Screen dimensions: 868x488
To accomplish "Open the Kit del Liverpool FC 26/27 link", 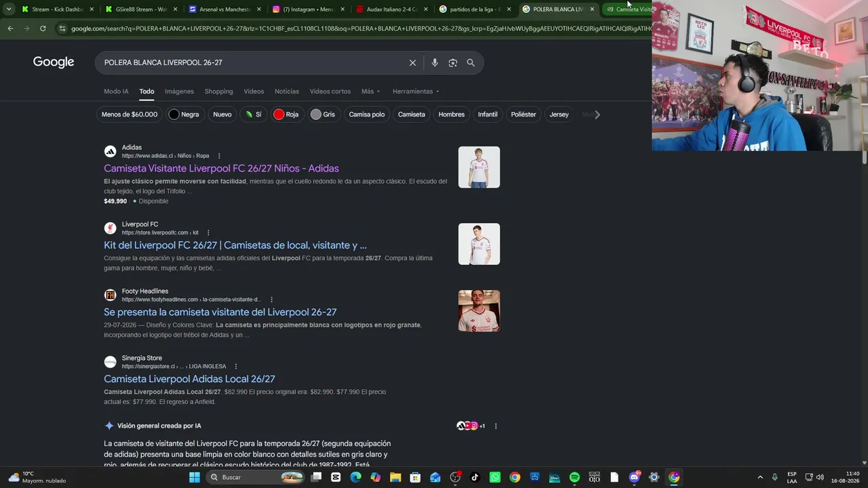I will [x=235, y=245].
